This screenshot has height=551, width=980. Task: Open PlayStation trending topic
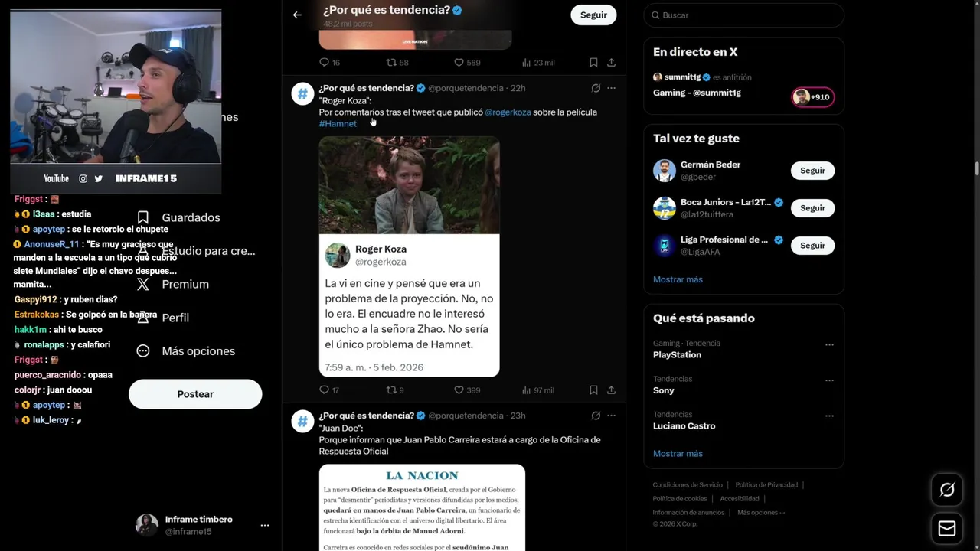point(677,355)
